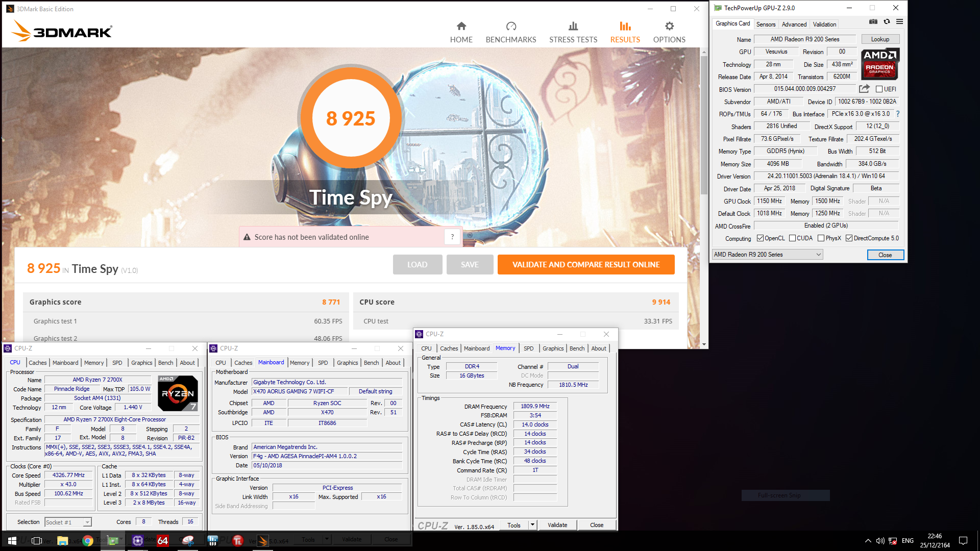Toggle the CUDA checkbox
The image size is (980, 551).
pyautogui.click(x=792, y=238)
